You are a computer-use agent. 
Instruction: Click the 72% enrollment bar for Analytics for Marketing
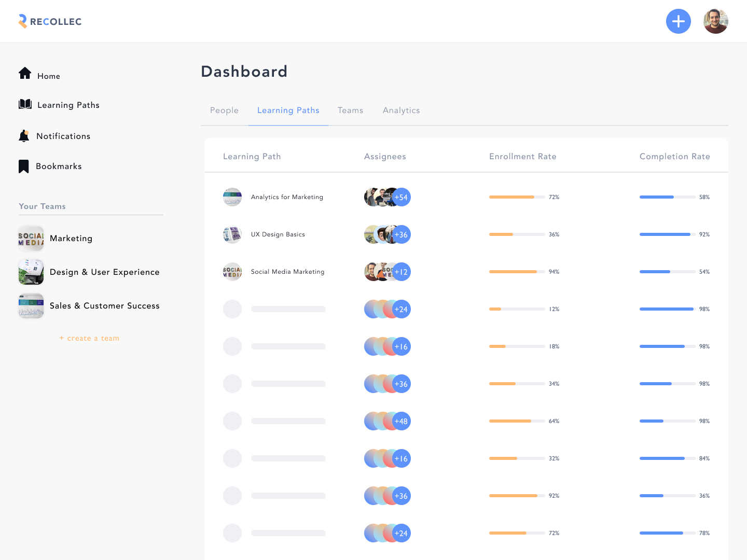pos(517,197)
